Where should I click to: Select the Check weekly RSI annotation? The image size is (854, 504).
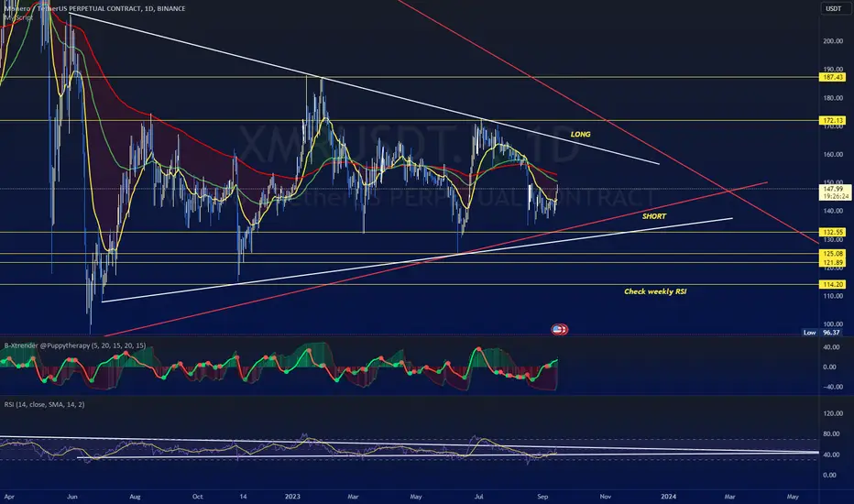click(655, 291)
